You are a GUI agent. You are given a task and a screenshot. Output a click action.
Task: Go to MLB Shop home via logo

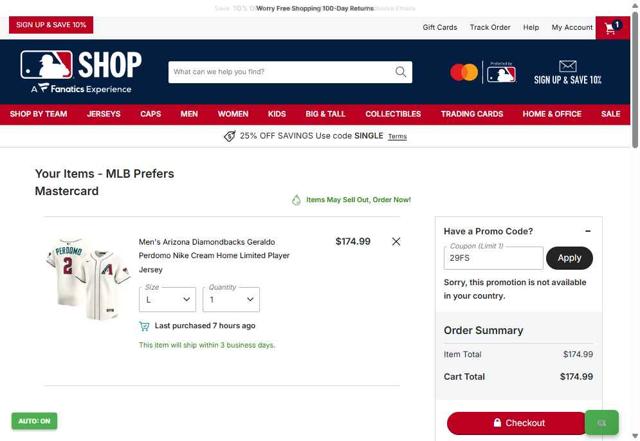[81, 72]
